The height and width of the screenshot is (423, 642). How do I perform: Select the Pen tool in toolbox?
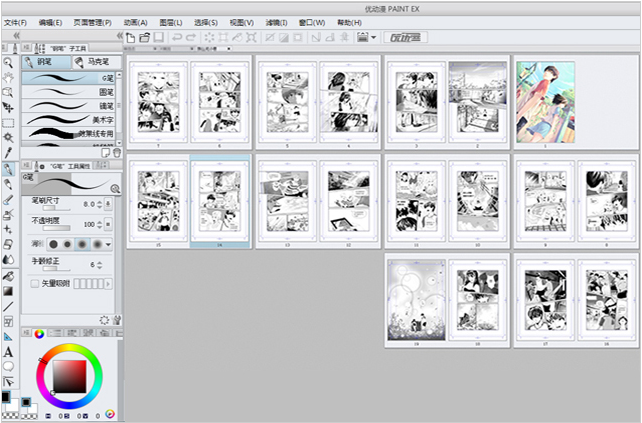pos(8,169)
